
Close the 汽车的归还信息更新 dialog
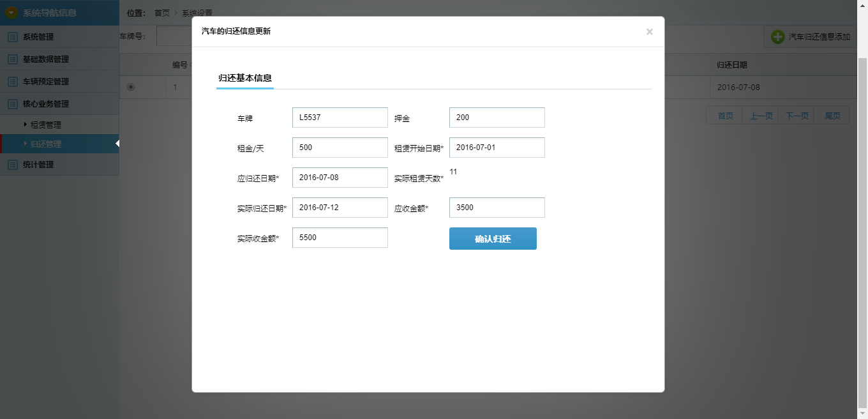pos(650,31)
